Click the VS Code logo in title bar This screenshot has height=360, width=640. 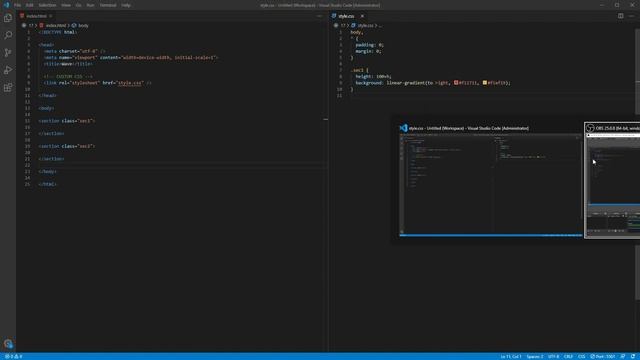[6, 5]
